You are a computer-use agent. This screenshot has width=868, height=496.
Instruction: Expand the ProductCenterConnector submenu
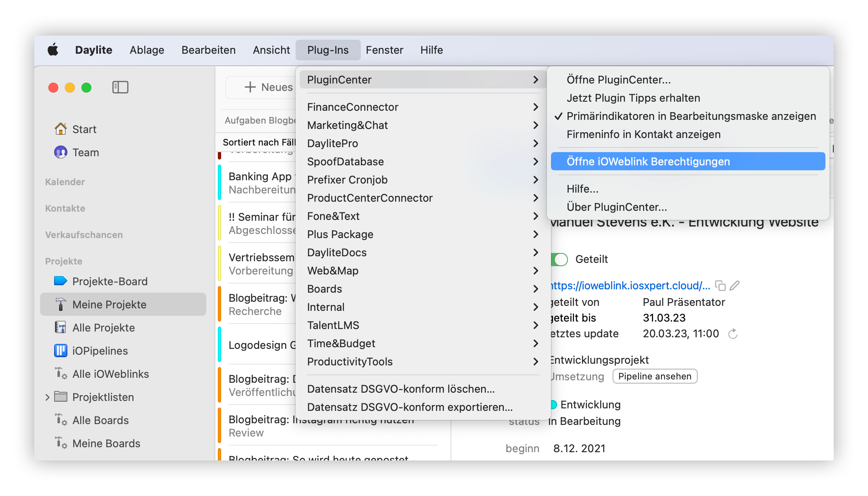tap(423, 198)
